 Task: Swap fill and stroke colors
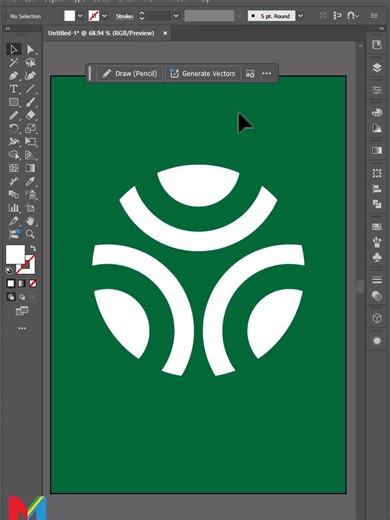pyautogui.click(x=33, y=248)
